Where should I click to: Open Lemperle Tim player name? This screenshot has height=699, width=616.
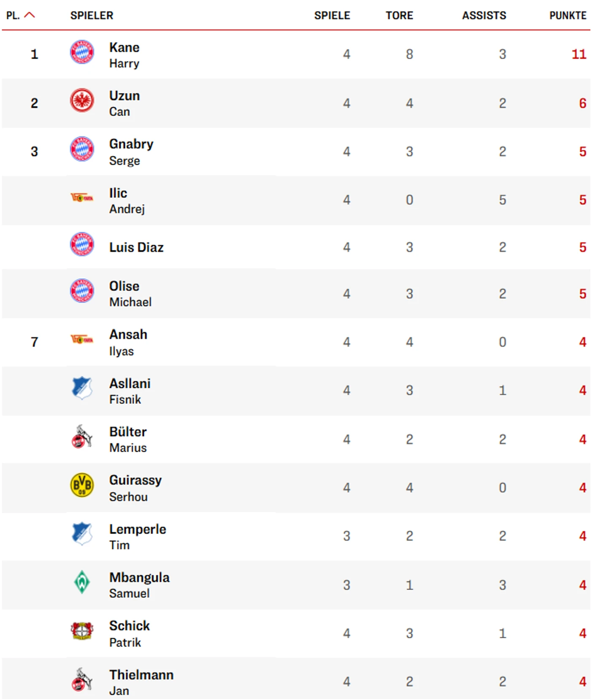pos(138,536)
